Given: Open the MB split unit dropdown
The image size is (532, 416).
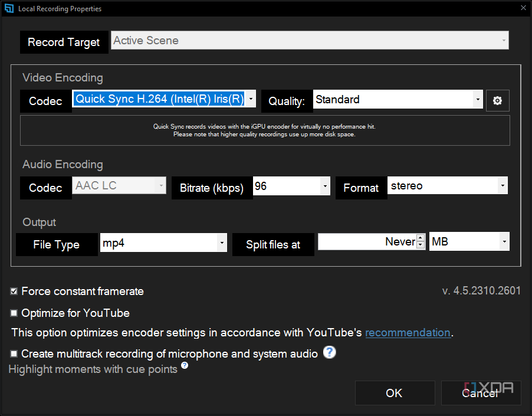Looking at the screenshot, I should coord(469,241).
